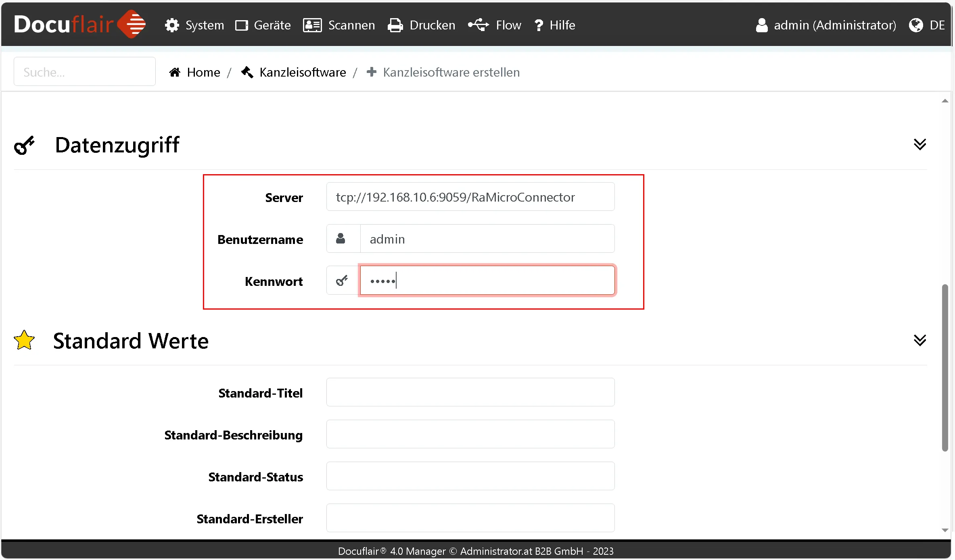Collapse the Datenzugriff section

tap(919, 144)
